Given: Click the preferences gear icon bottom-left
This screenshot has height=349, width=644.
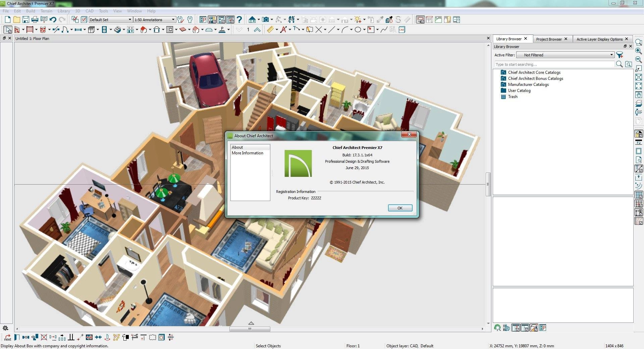Looking at the screenshot, I should point(5,328).
